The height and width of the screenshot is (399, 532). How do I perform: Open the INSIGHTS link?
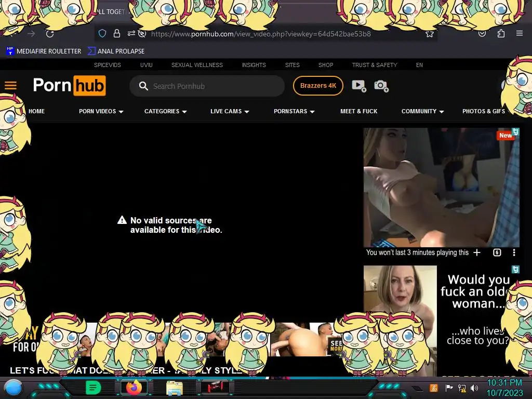tap(254, 65)
